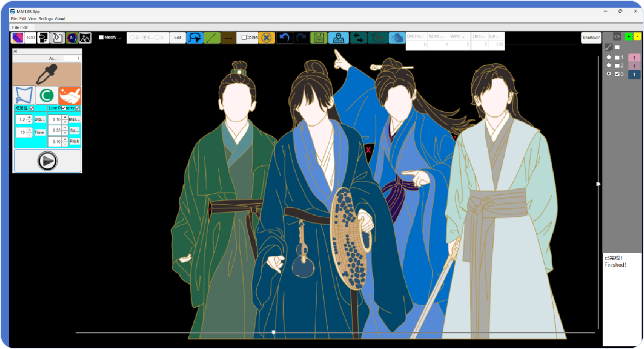The height and width of the screenshot is (349, 644).
Task: Open the About menu
Action: pos(60,19)
